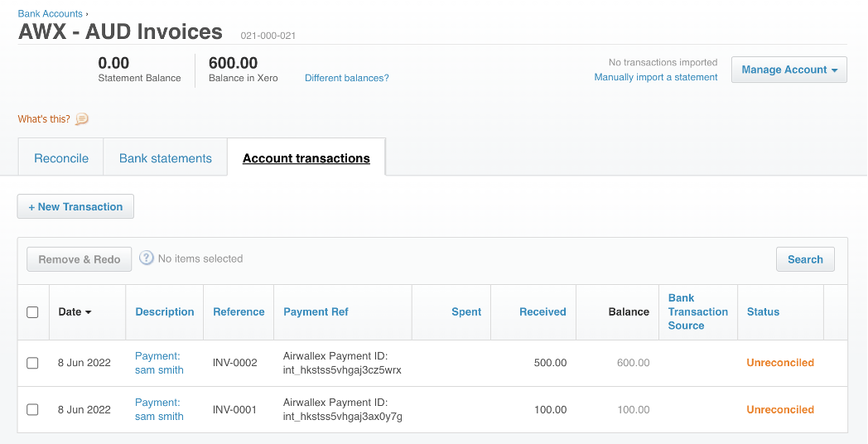Toggle the select-all checkbox in table header
The height and width of the screenshot is (444, 868).
tap(32, 312)
